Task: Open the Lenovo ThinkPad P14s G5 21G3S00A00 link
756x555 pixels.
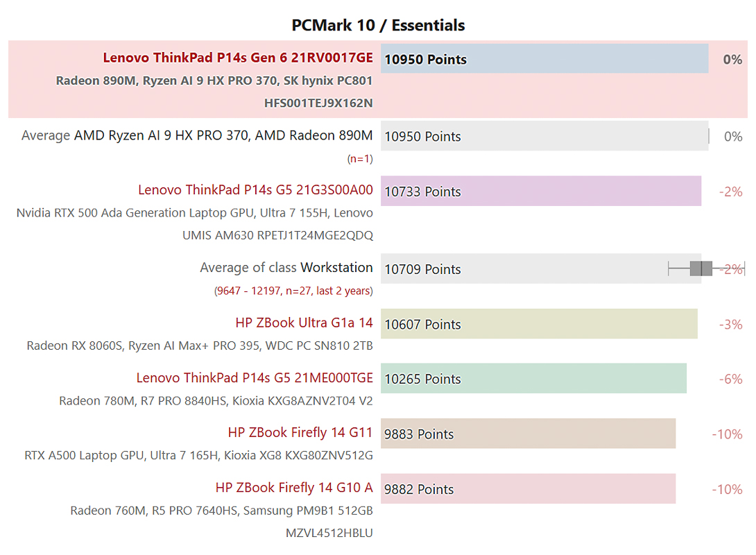Action: click(x=255, y=190)
